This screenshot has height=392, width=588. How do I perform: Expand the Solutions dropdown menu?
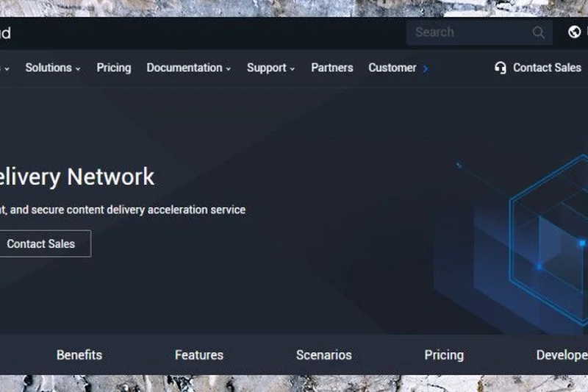click(x=53, y=68)
